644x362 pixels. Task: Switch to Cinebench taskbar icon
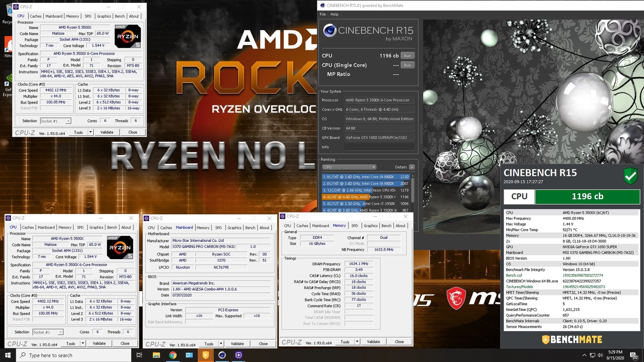click(x=222, y=355)
